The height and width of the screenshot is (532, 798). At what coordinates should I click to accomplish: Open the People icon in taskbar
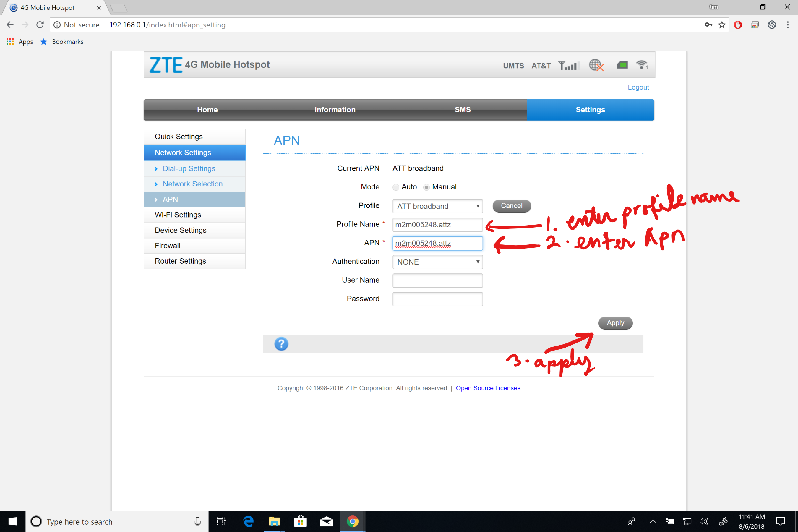[x=632, y=521]
